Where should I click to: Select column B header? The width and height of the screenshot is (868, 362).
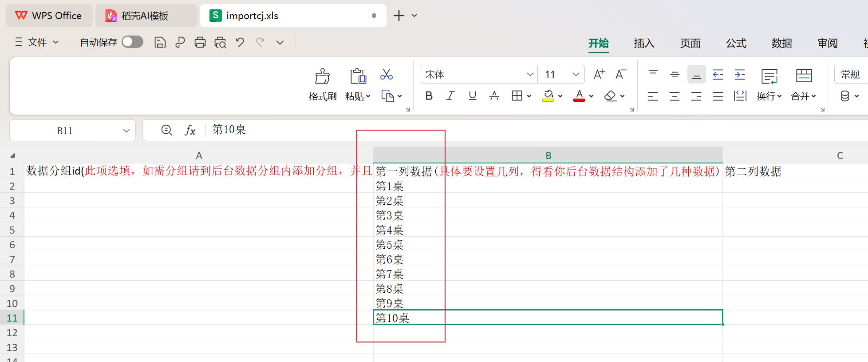[548, 155]
